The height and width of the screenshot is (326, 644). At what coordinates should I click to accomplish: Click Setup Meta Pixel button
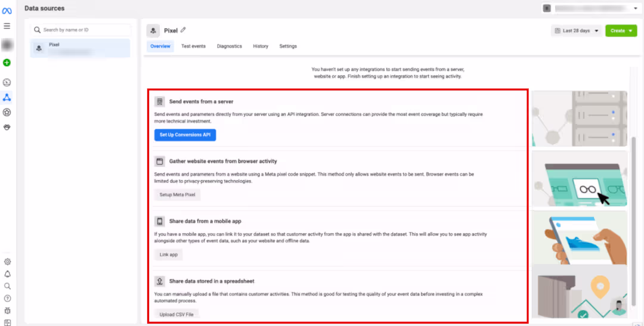click(x=178, y=195)
